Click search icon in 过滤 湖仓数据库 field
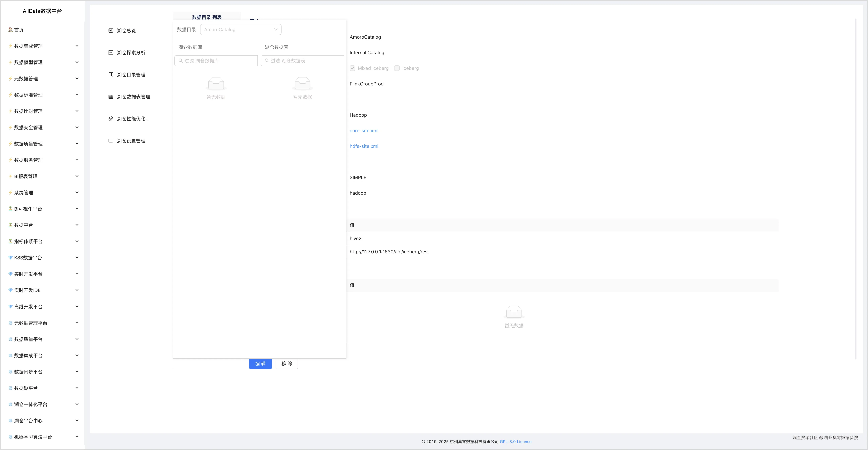 (x=181, y=61)
